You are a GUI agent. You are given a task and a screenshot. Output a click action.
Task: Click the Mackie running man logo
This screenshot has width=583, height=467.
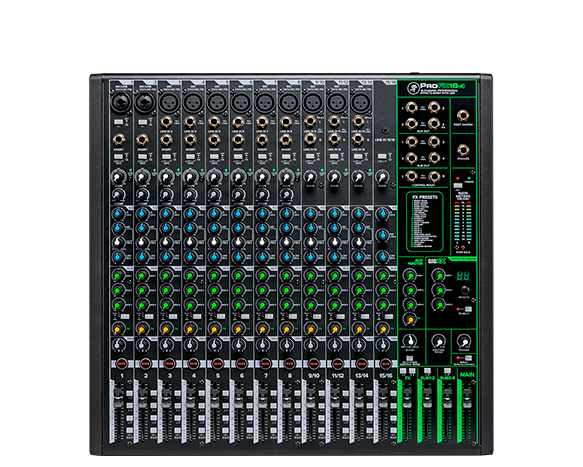click(413, 88)
